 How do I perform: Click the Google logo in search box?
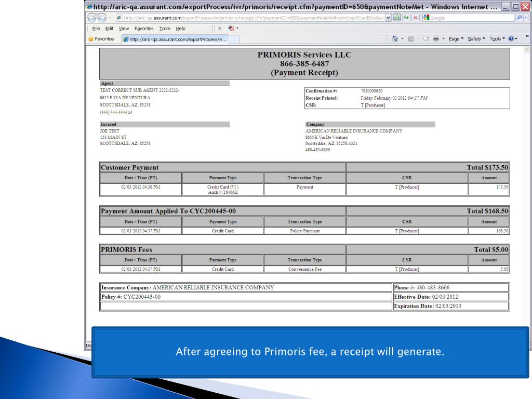[x=426, y=18]
